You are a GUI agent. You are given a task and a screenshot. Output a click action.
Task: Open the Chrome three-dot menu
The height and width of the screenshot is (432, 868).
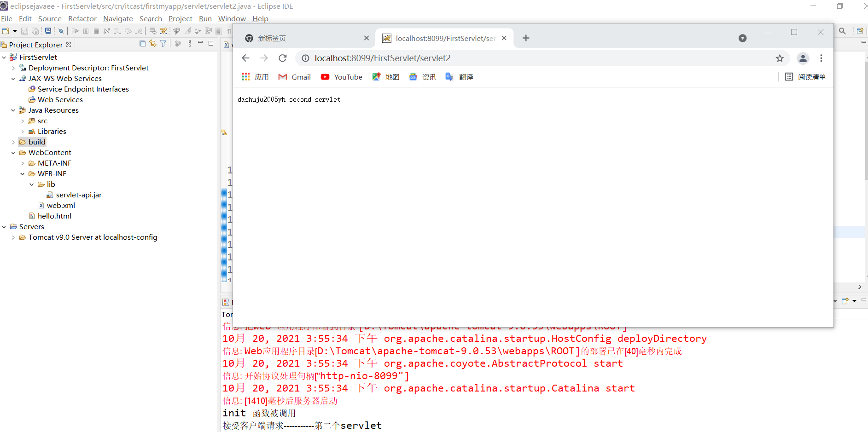pos(821,58)
